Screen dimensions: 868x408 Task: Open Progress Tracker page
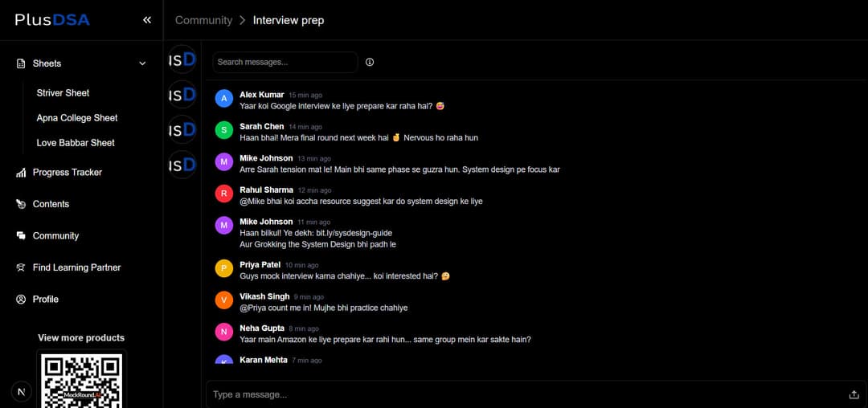[67, 173]
